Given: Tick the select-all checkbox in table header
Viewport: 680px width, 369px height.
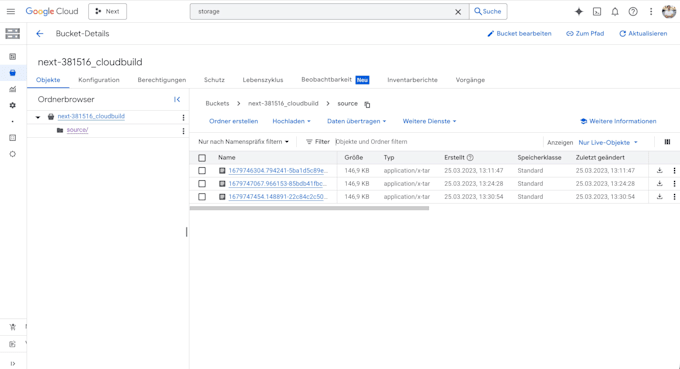Looking at the screenshot, I should click(202, 158).
